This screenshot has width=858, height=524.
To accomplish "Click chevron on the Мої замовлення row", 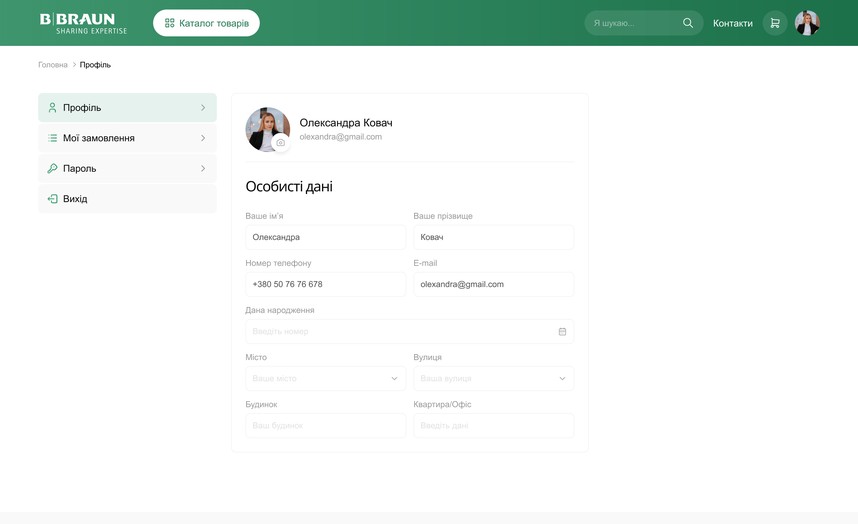I will click(203, 138).
